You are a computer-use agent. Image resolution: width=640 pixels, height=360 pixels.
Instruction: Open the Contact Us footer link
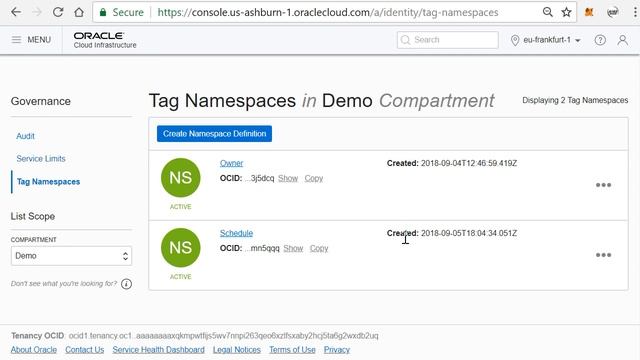pos(84,350)
